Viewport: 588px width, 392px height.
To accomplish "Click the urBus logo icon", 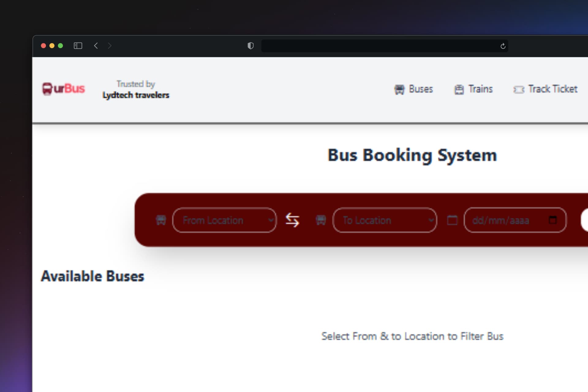I will coord(47,89).
